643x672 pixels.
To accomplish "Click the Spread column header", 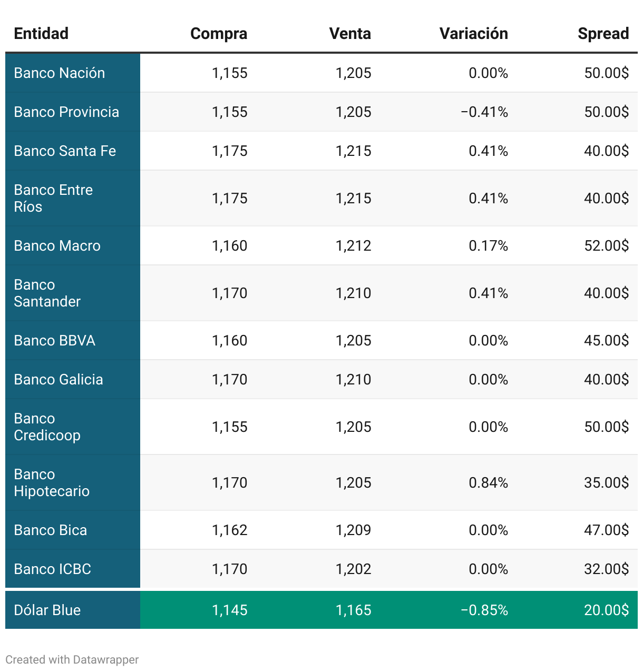I will pyautogui.click(x=603, y=34).
